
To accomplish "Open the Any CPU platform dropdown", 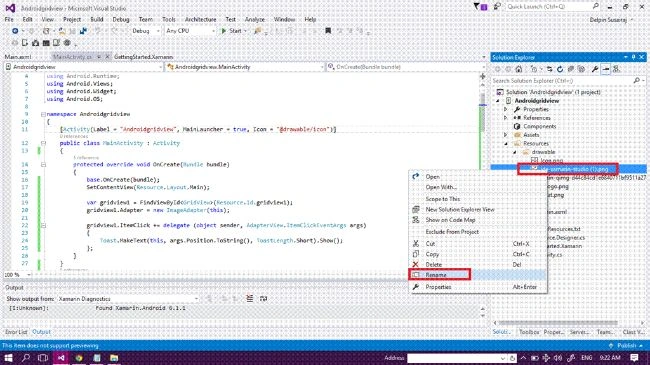I will [x=190, y=31].
